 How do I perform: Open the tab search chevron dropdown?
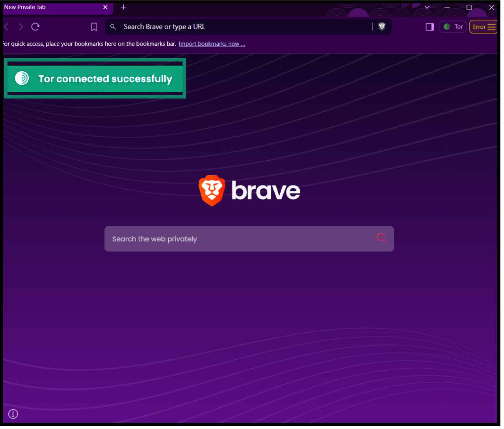pyautogui.click(x=427, y=7)
